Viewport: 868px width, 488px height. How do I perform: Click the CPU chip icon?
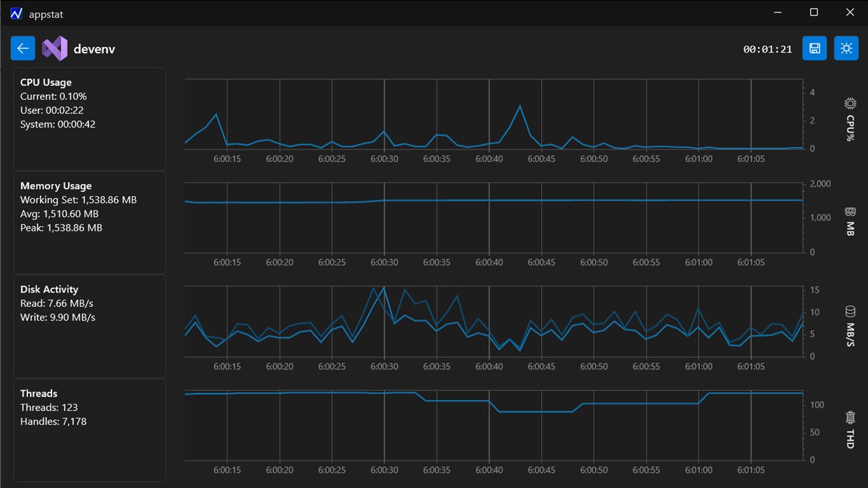click(x=850, y=103)
